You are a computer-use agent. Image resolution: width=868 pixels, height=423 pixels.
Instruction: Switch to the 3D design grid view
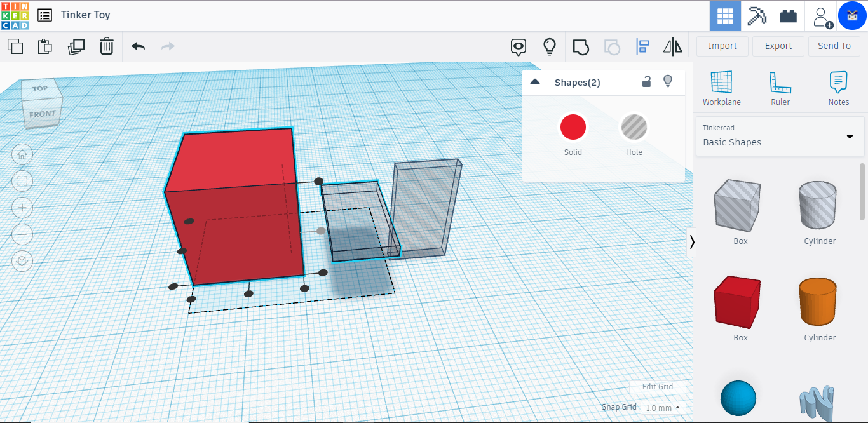point(725,16)
